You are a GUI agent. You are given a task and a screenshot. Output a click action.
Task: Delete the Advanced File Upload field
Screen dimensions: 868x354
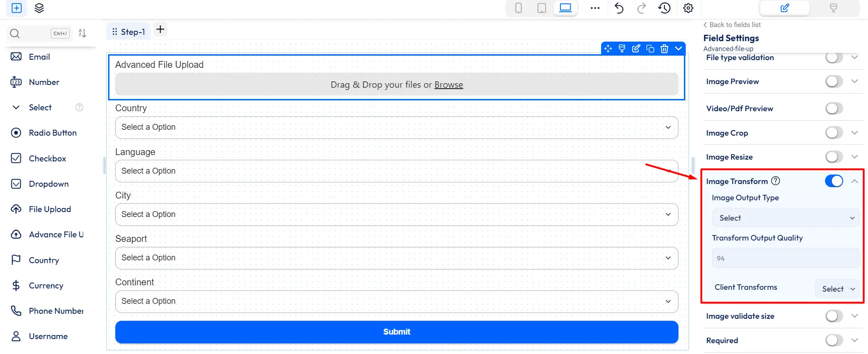664,49
